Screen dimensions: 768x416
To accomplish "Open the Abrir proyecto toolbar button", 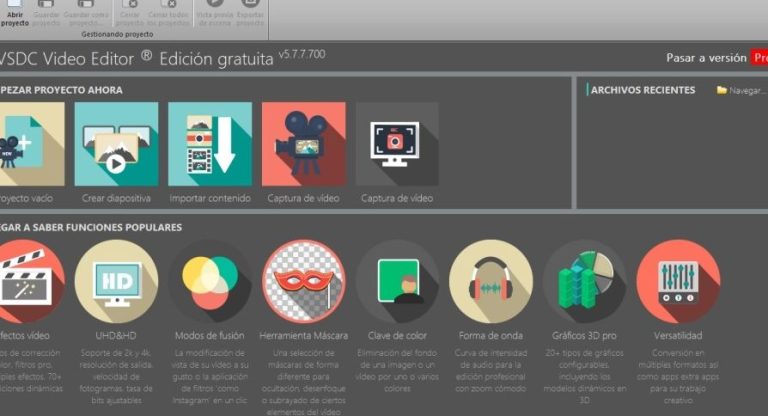I will pos(15,13).
